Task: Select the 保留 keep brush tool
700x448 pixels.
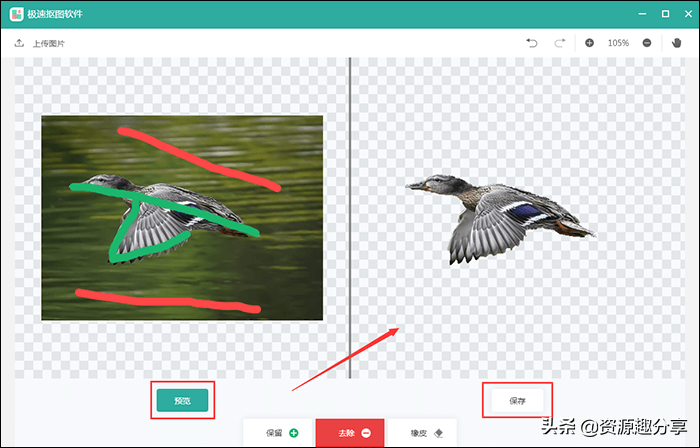Action: [279, 433]
